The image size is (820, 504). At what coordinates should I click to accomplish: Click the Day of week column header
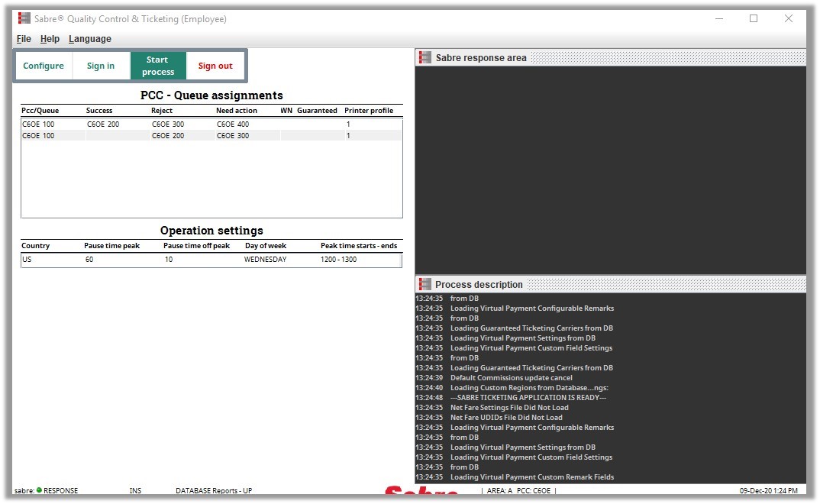tap(266, 246)
